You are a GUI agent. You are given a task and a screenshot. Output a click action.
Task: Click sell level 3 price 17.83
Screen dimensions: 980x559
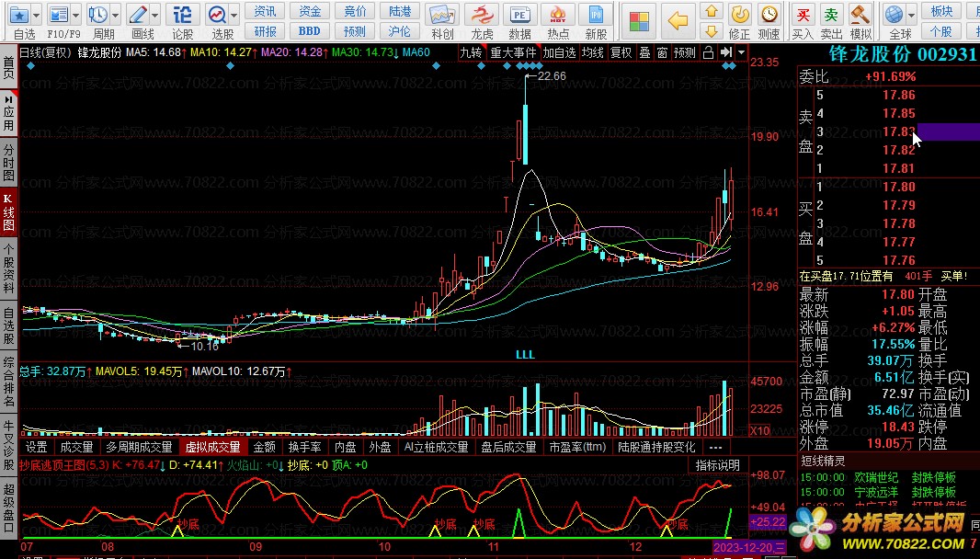point(899,131)
